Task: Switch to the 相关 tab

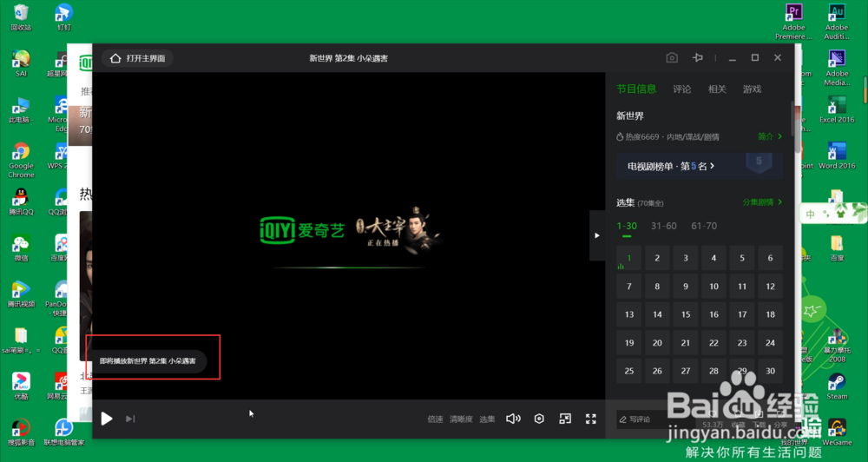Action: click(x=717, y=89)
